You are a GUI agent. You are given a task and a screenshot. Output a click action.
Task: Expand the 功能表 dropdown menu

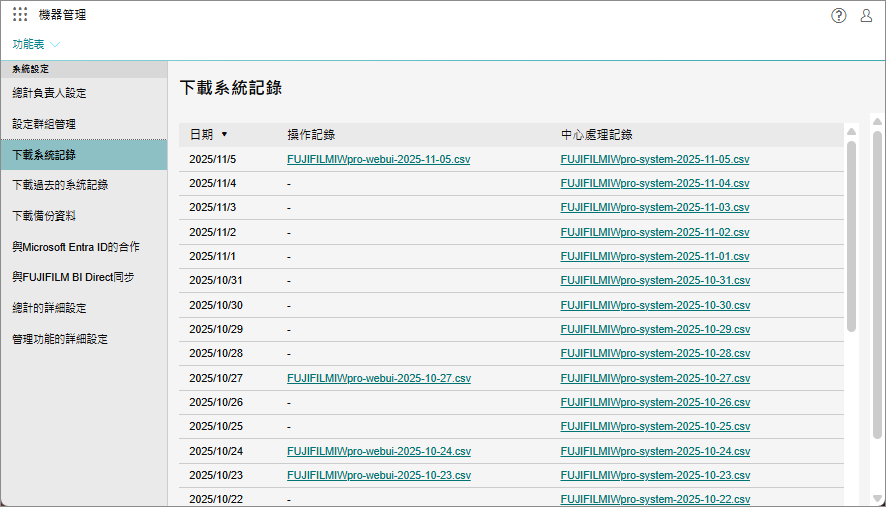tap(36, 44)
